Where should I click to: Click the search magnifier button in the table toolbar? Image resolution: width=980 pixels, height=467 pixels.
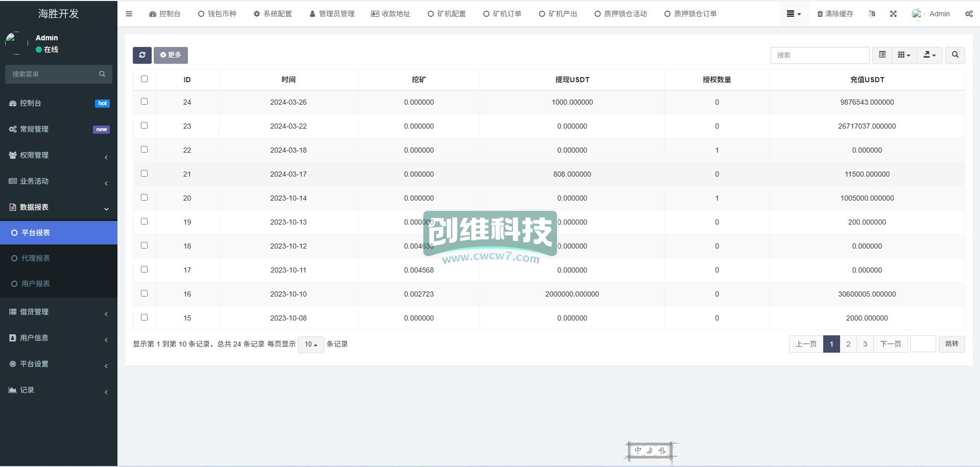point(955,55)
